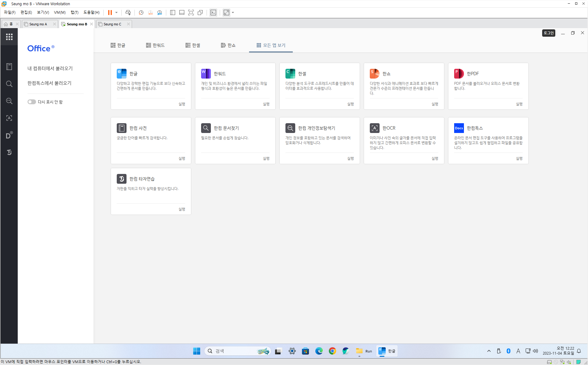588x365 pixels.
Task: Open Chrome from the taskbar
Action: [332, 351]
